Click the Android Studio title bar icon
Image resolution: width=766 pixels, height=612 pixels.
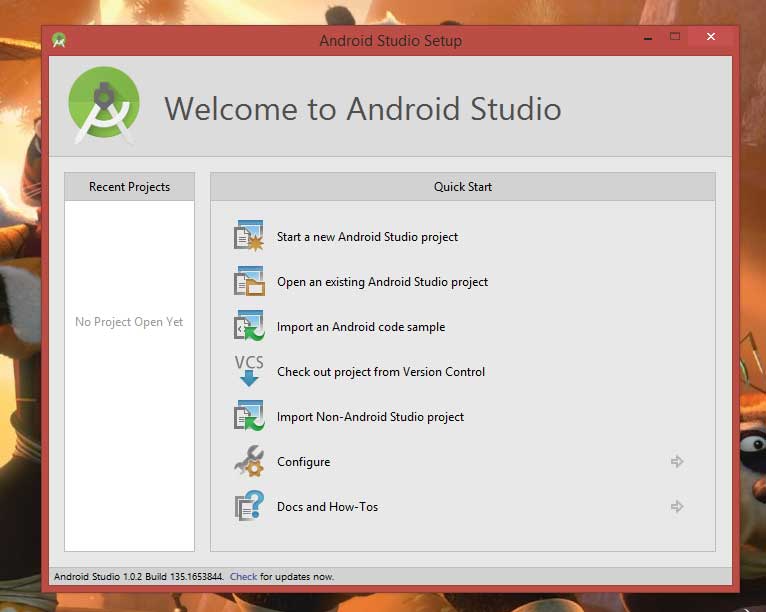(x=59, y=40)
